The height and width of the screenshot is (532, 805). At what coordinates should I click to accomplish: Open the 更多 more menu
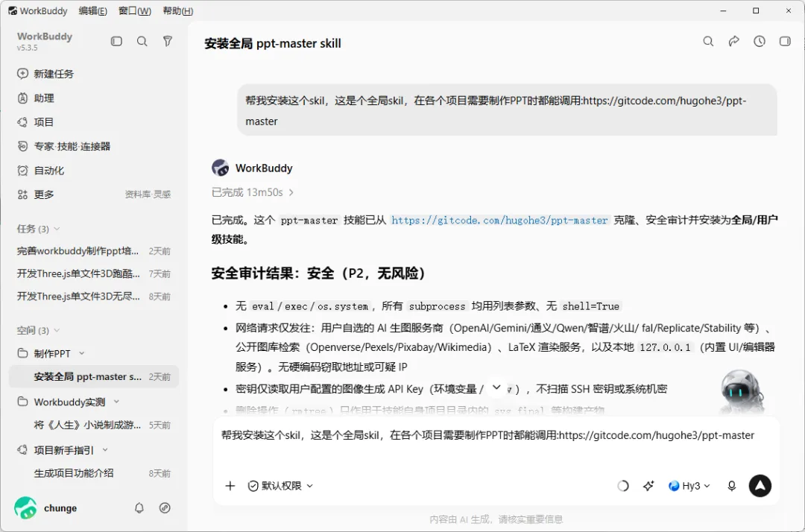[36, 194]
